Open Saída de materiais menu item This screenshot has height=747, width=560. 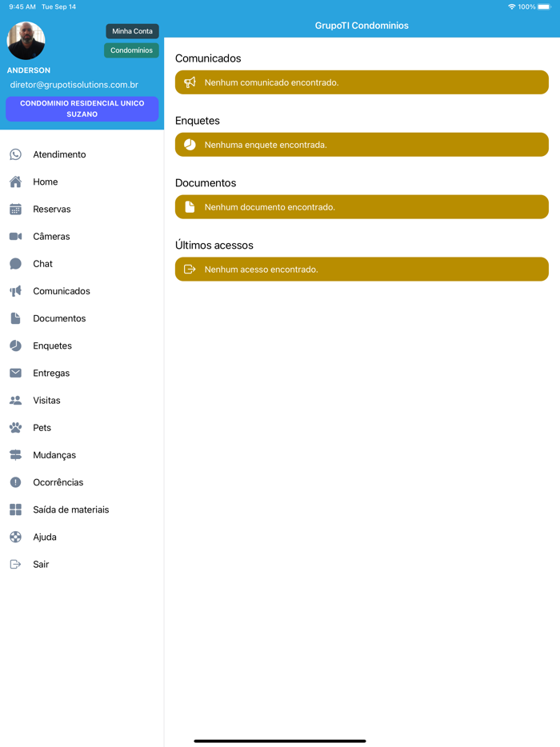pos(70,509)
